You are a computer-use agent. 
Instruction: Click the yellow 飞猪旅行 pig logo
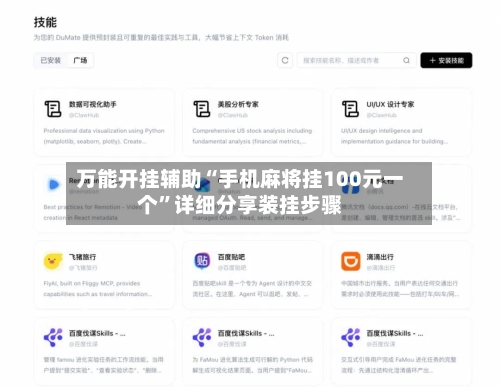point(53,261)
